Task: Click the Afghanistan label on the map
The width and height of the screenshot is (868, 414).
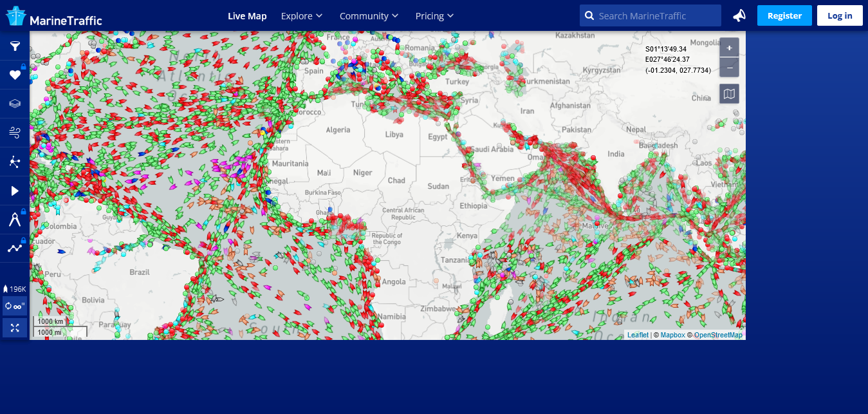Action: [570, 106]
